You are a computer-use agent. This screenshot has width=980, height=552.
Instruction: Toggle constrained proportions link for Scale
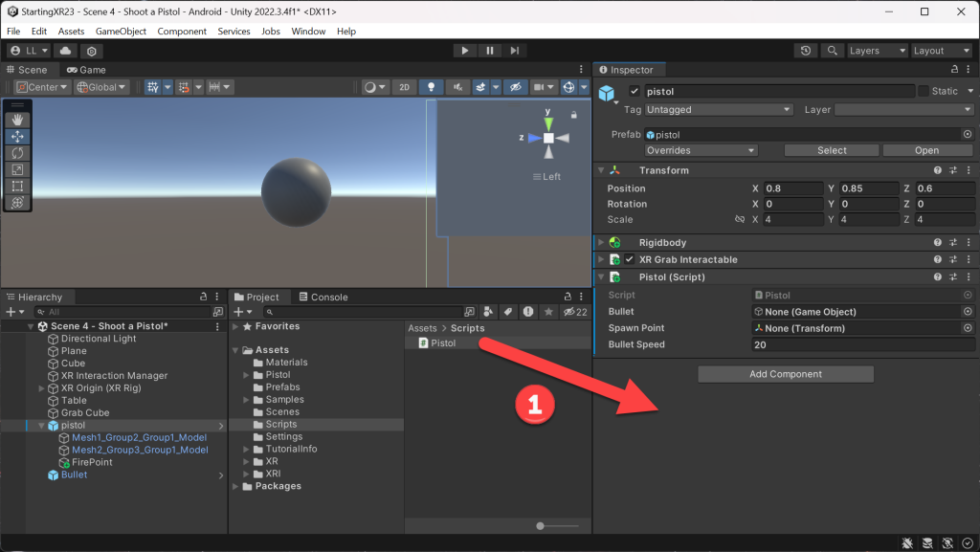click(740, 219)
